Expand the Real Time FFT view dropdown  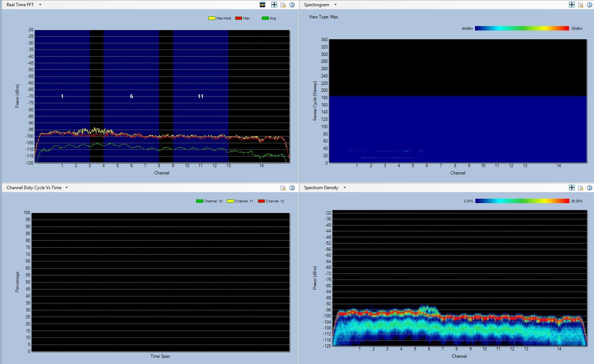click(40, 5)
